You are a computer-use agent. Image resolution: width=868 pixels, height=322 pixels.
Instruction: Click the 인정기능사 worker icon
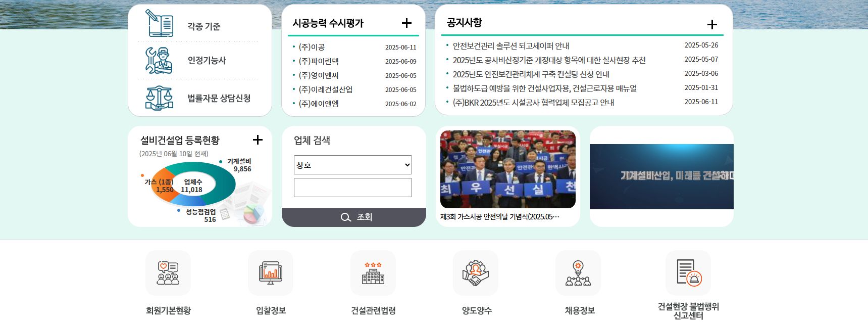point(159,61)
